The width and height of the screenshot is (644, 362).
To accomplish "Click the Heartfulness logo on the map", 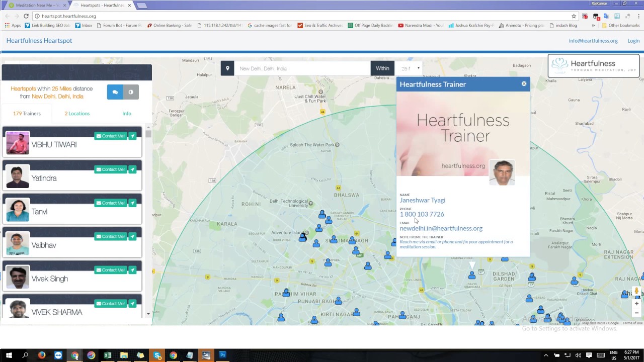I will pos(594,66).
